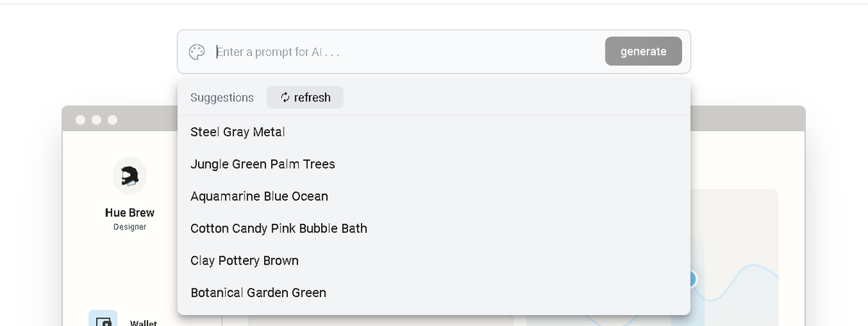868x326 pixels.
Task: Click the Hue Brew profile name
Action: 129,213
